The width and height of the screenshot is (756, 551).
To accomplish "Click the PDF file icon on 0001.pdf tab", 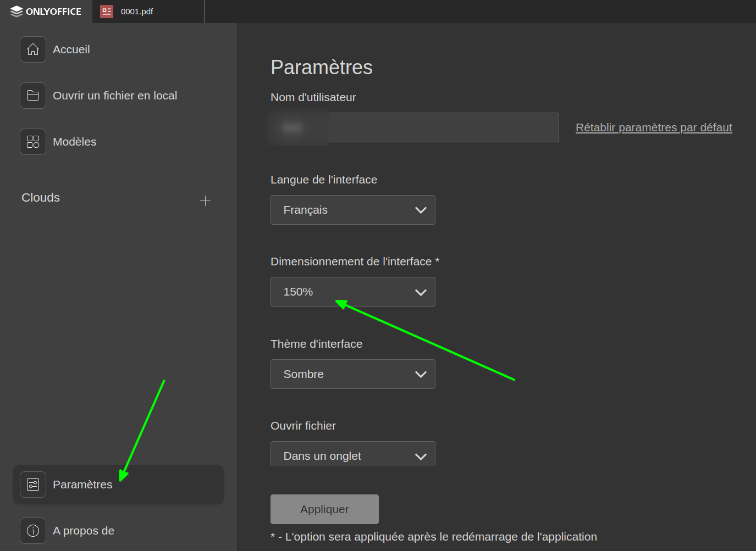I will [107, 12].
